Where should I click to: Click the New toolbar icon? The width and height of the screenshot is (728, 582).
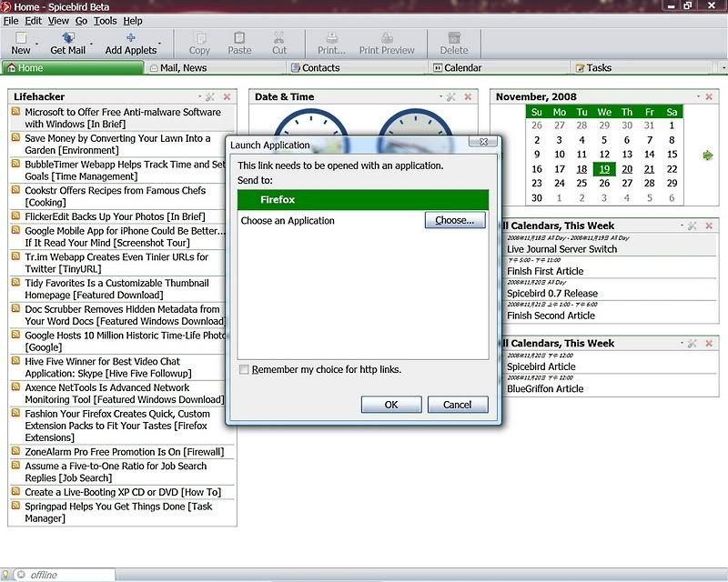tap(21, 37)
